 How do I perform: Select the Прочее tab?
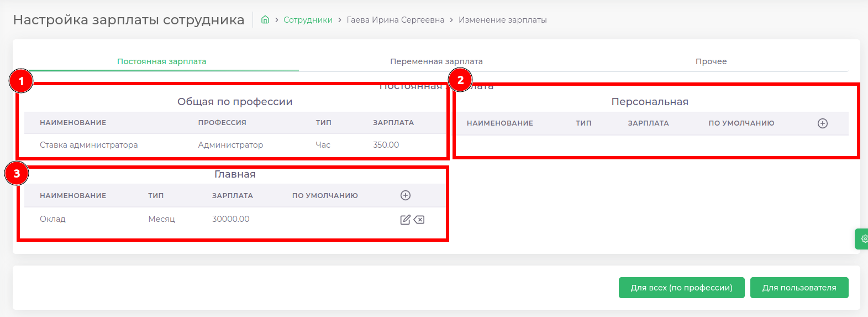(x=711, y=61)
